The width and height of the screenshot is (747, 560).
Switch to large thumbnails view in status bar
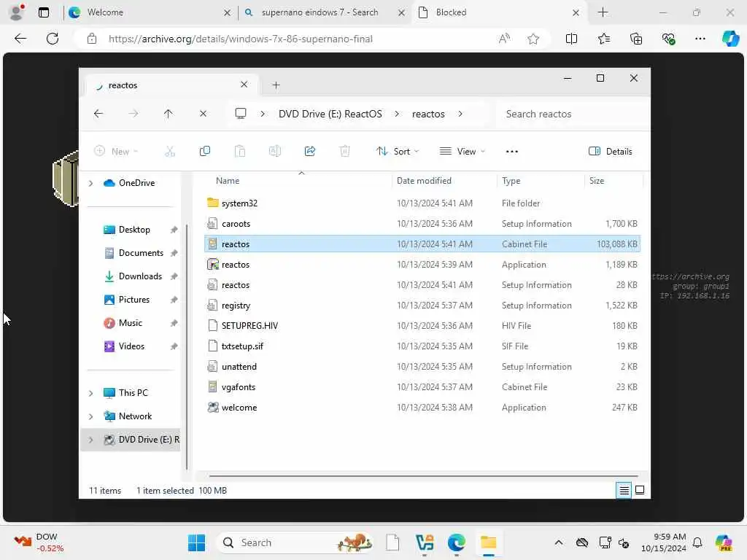click(640, 490)
